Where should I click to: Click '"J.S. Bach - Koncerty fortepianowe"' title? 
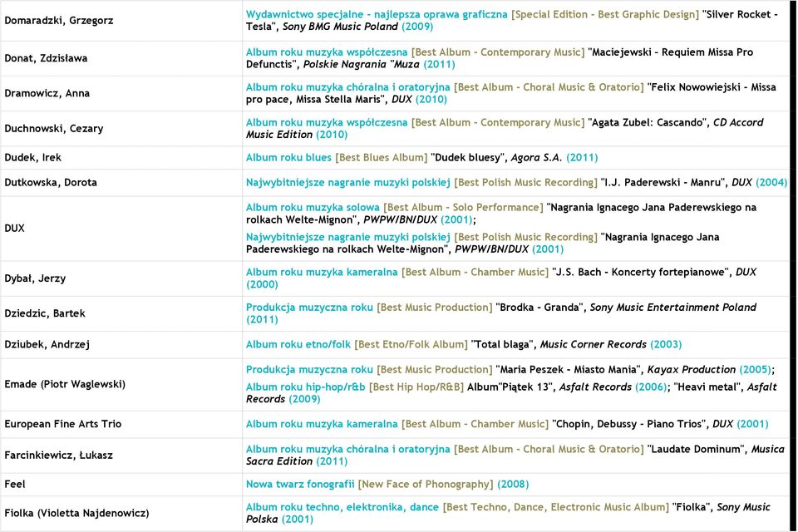point(642,272)
